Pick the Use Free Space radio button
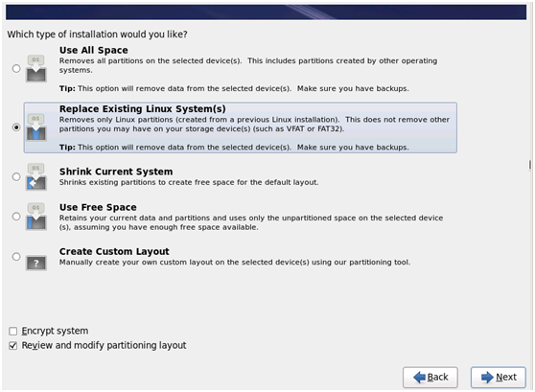This screenshot has width=535, height=392. click(16, 217)
